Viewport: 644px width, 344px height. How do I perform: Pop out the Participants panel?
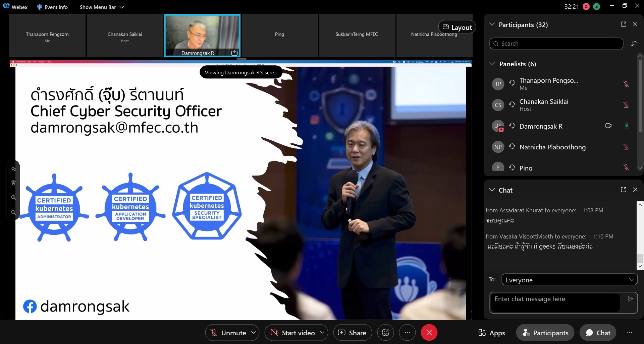pyautogui.click(x=624, y=24)
